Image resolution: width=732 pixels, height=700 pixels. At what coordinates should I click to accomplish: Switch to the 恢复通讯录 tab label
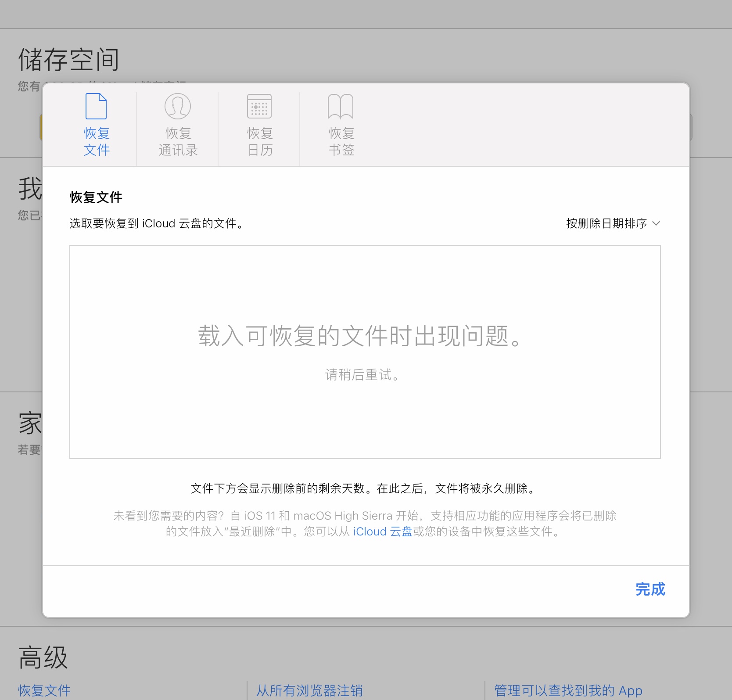tap(178, 141)
